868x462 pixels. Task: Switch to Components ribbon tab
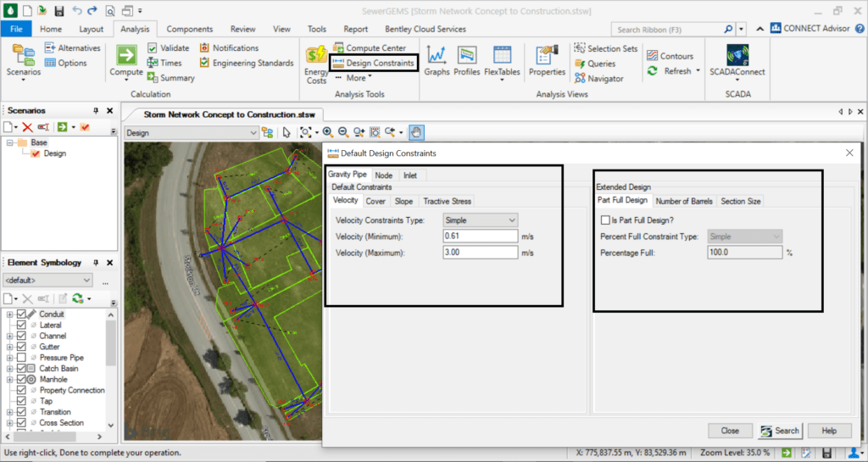[189, 29]
